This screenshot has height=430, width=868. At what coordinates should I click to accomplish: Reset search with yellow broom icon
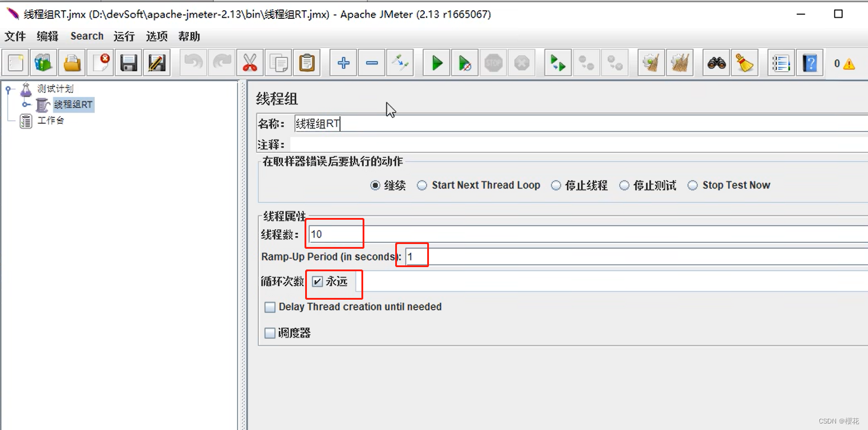click(745, 62)
